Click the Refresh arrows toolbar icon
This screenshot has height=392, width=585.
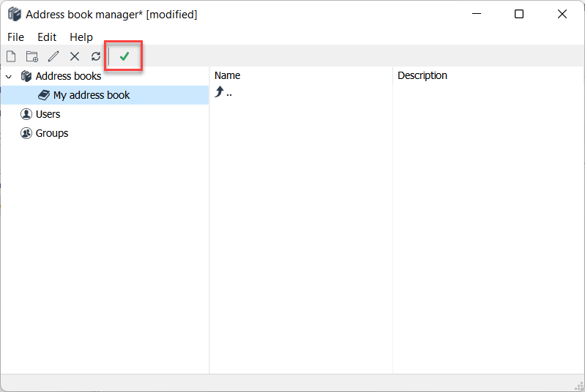95,56
